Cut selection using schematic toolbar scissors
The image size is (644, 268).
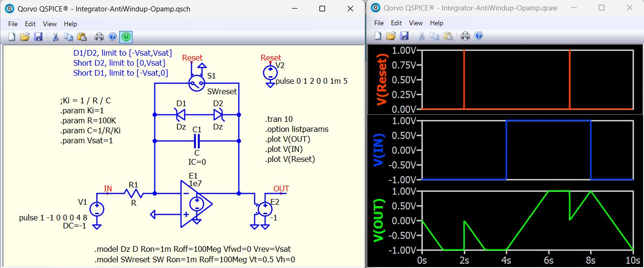(x=56, y=37)
